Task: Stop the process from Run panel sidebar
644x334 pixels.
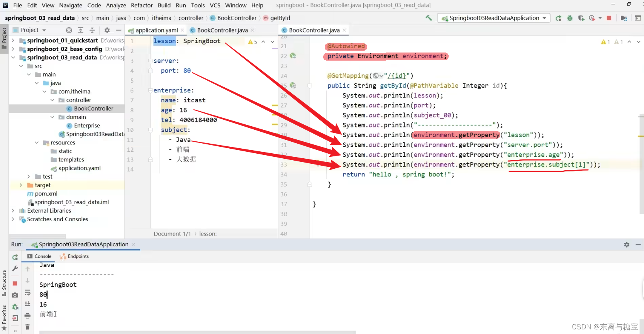Action: click(15, 283)
